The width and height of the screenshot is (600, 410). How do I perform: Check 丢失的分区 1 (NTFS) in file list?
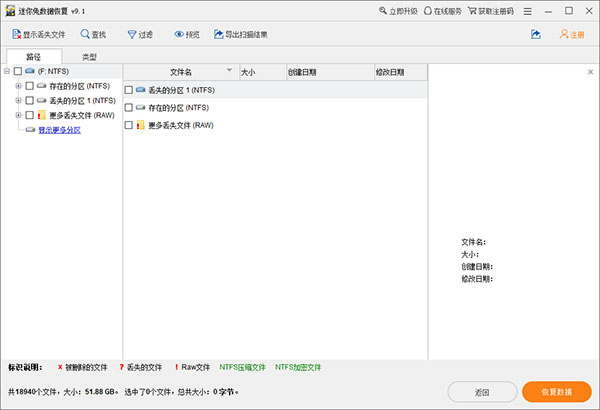[128, 90]
